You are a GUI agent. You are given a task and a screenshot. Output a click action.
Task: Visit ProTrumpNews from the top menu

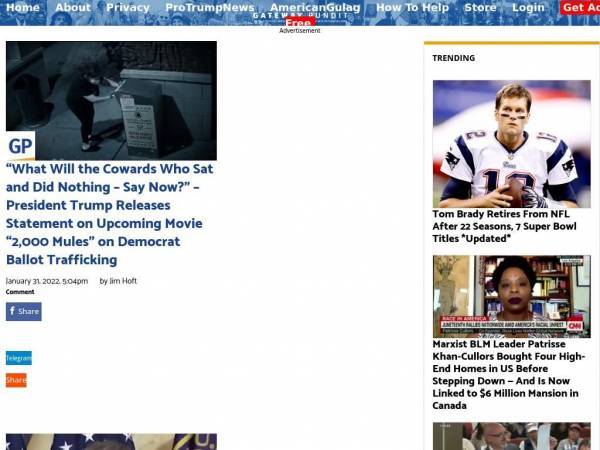[210, 8]
